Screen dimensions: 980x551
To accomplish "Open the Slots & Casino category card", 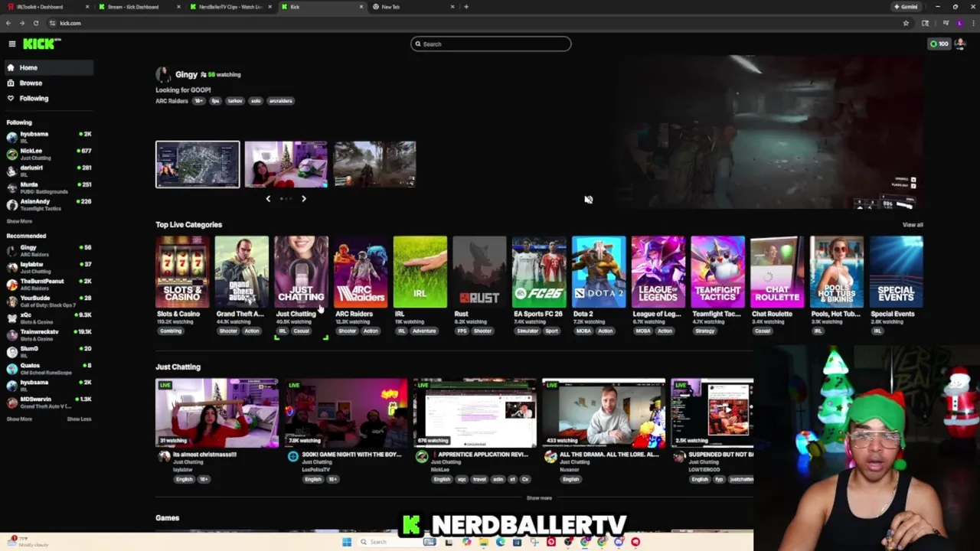I will [182, 272].
